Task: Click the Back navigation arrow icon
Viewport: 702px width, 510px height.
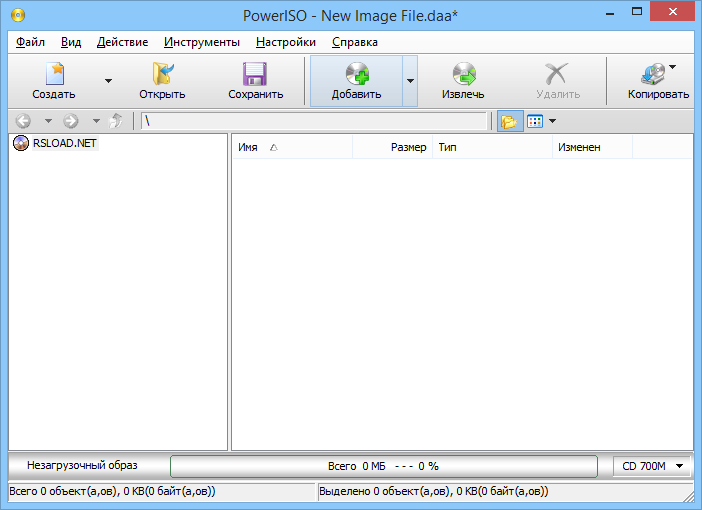Action: (x=23, y=121)
